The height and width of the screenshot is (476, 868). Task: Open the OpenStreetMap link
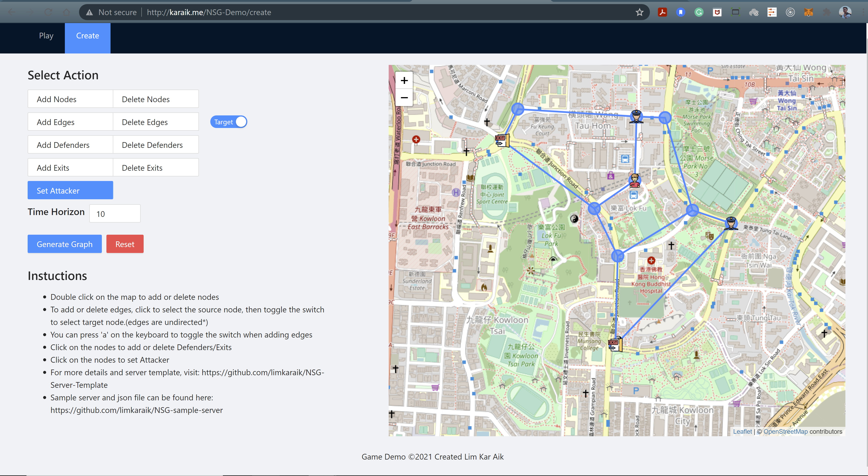point(785,431)
